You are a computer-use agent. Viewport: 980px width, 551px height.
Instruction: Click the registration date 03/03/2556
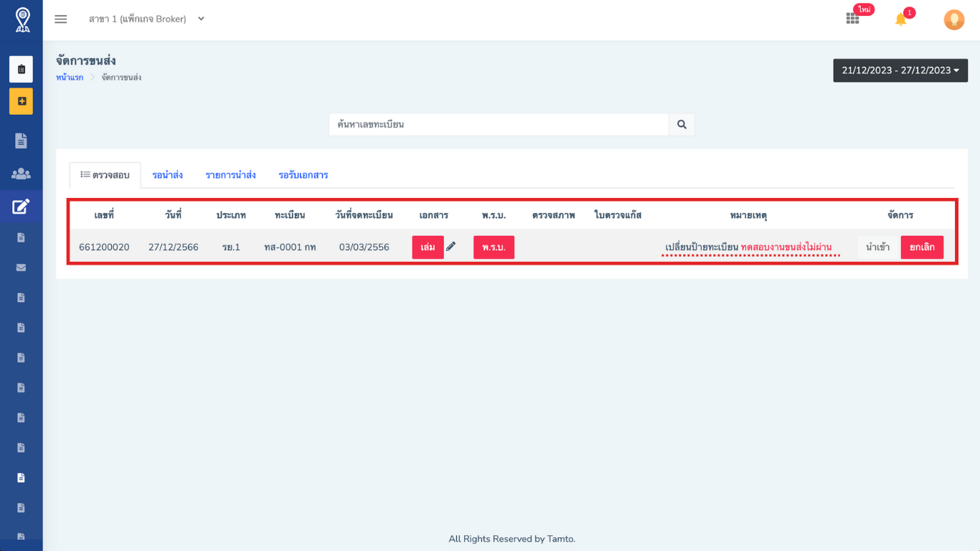(364, 248)
